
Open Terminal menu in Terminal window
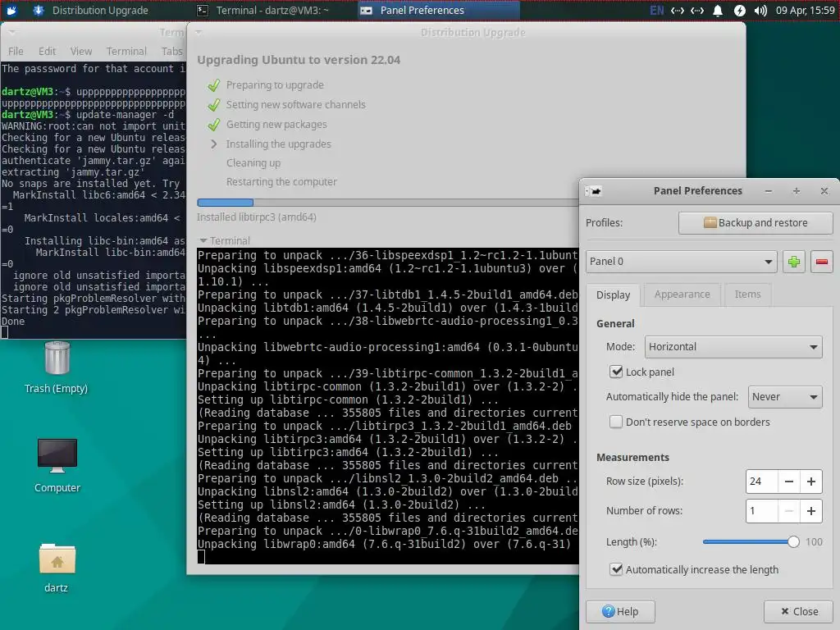pyautogui.click(x=126, y=51)
